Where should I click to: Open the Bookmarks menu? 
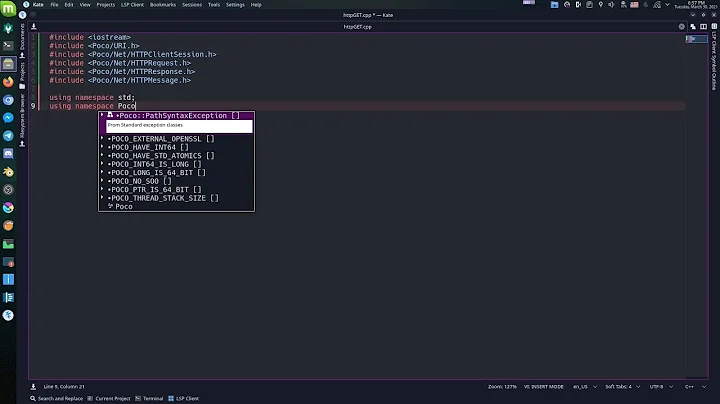point(163,5)
